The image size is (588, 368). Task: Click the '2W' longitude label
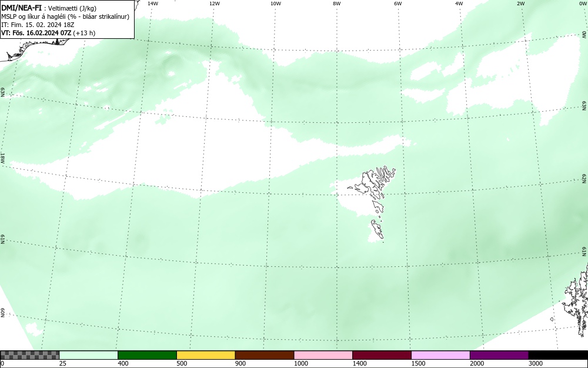point(520,4)
